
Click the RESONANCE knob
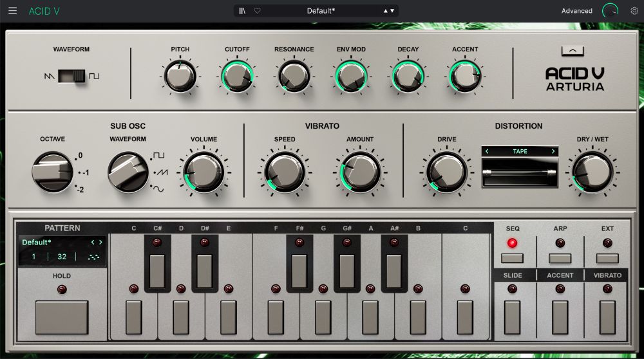(294, 77)
